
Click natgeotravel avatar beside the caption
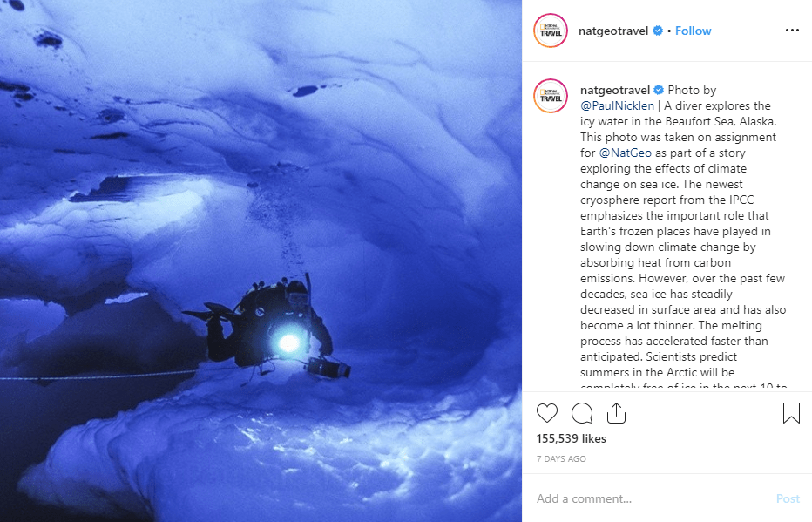551,96
